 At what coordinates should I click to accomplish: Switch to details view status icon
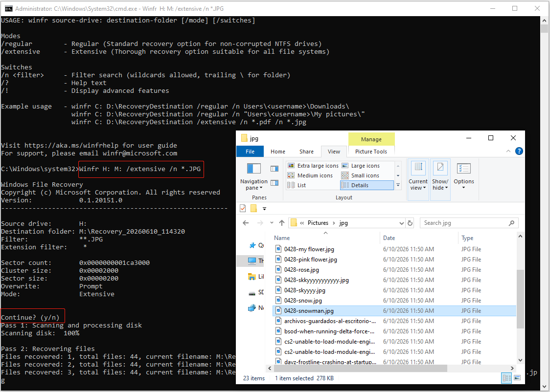tap(506, 378)
